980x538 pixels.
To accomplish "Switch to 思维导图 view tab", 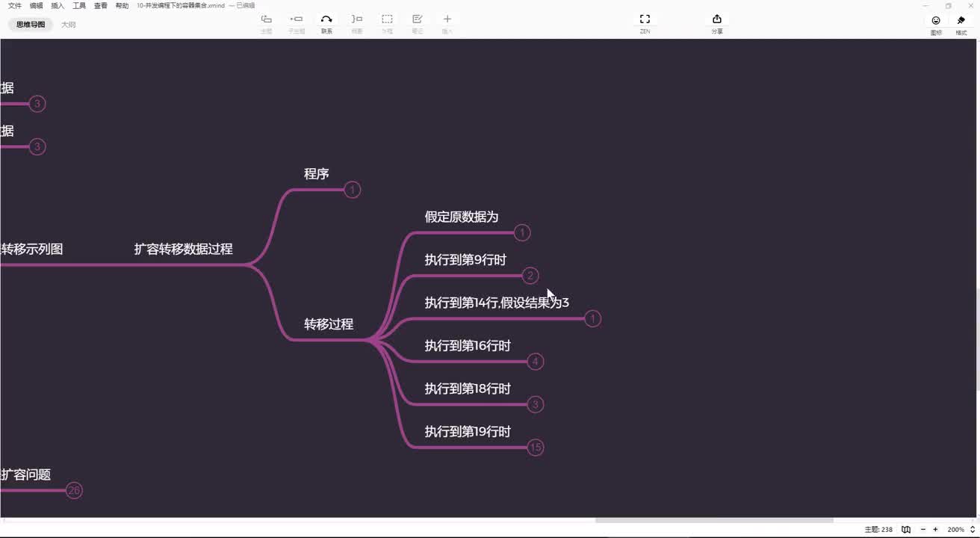I will (31, 25).
